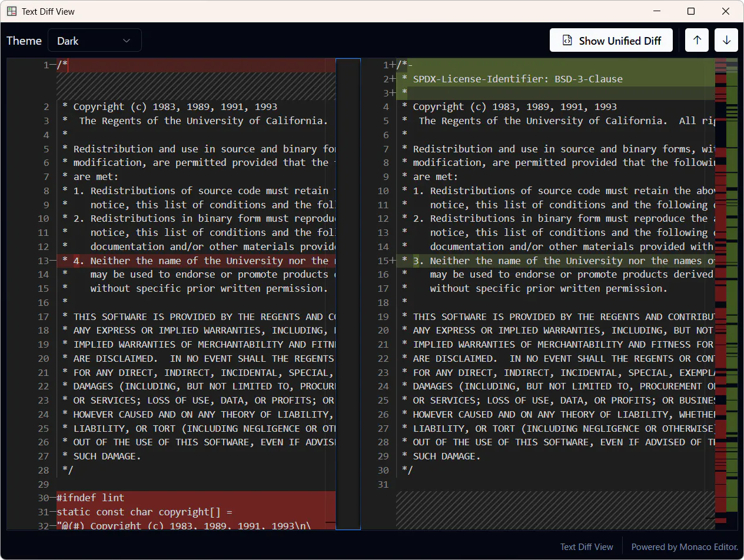744x560 pixels.
Task: Click the removed '#ifndef lint' line
Action: [196, 498]
